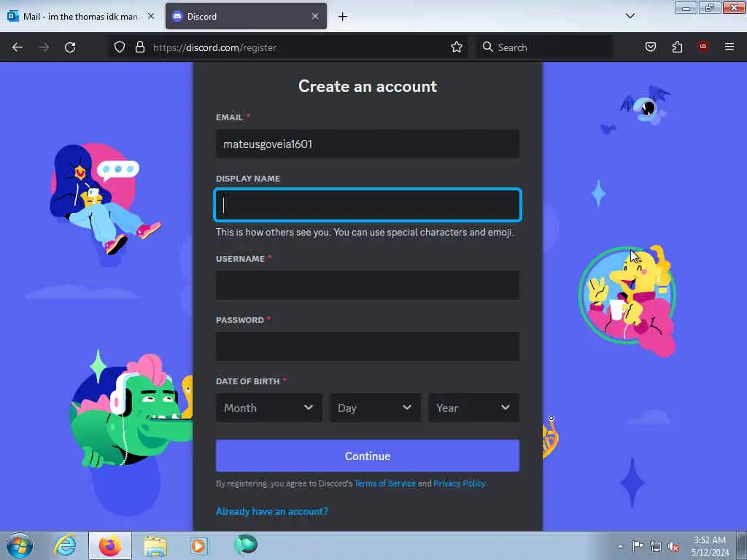
Task: Open the tracking protection shield icon
Action: coord(120,47)
